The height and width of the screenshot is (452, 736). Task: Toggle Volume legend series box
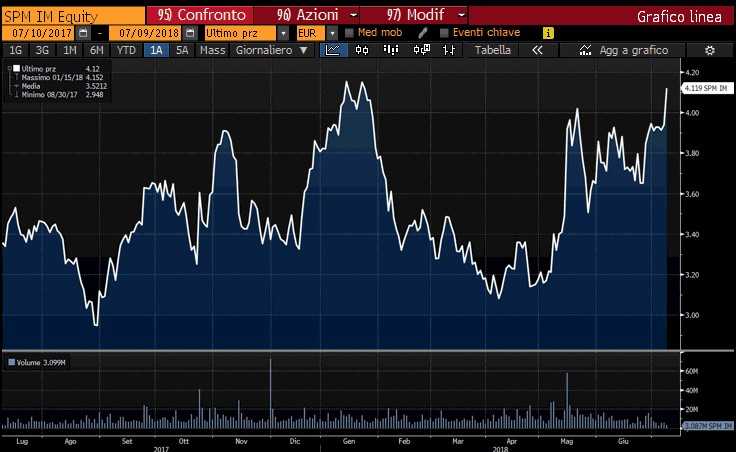click(12, 362)
